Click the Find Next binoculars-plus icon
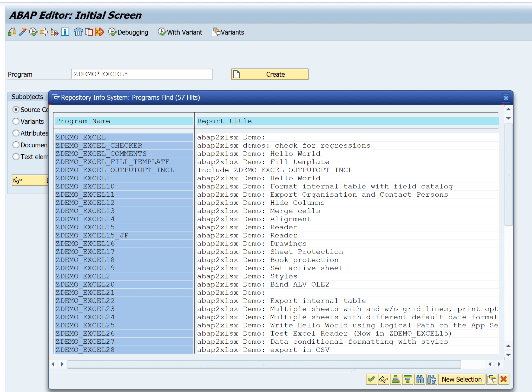This screenshot has width=532, height=392. 431,379
